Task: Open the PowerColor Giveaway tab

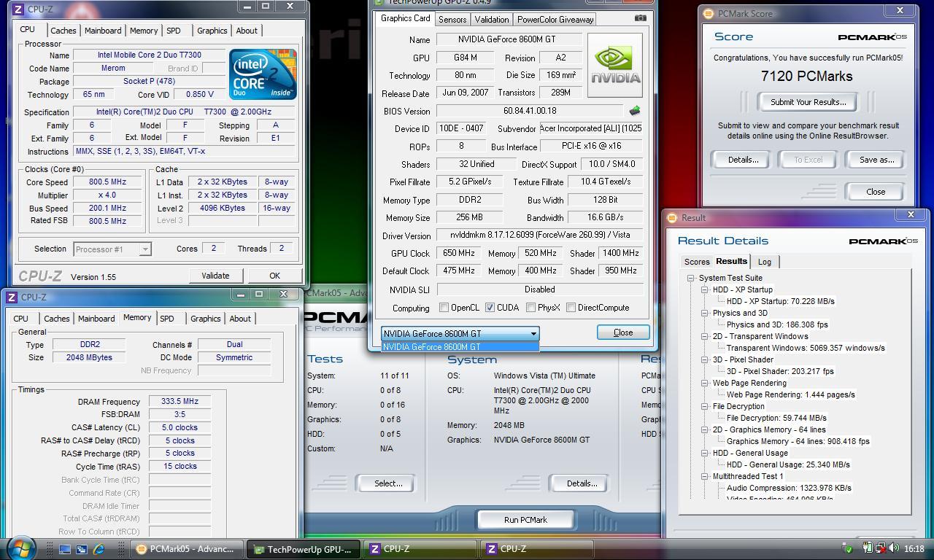Action: click(555, 20)
